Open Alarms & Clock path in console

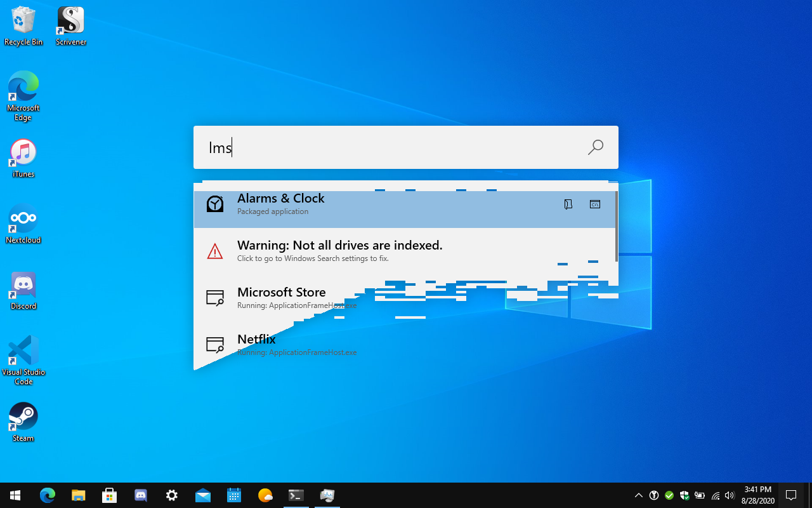click(x=594, y=204)
